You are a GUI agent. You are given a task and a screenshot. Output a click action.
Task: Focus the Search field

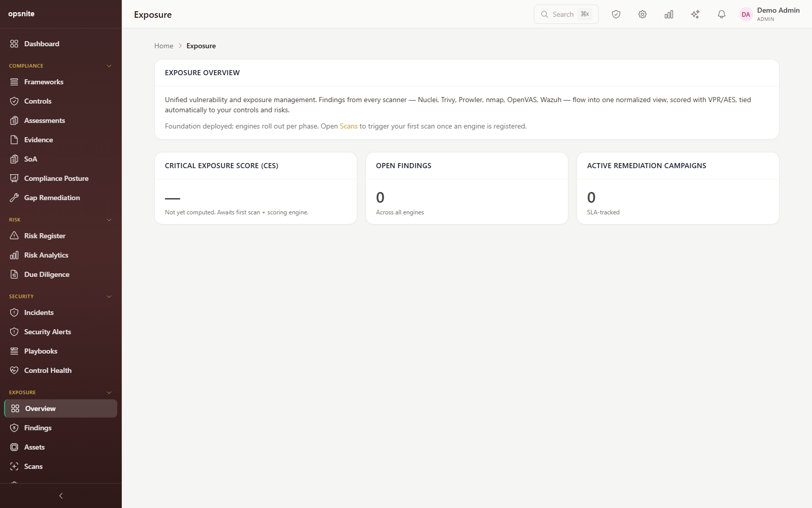point(566,14)
